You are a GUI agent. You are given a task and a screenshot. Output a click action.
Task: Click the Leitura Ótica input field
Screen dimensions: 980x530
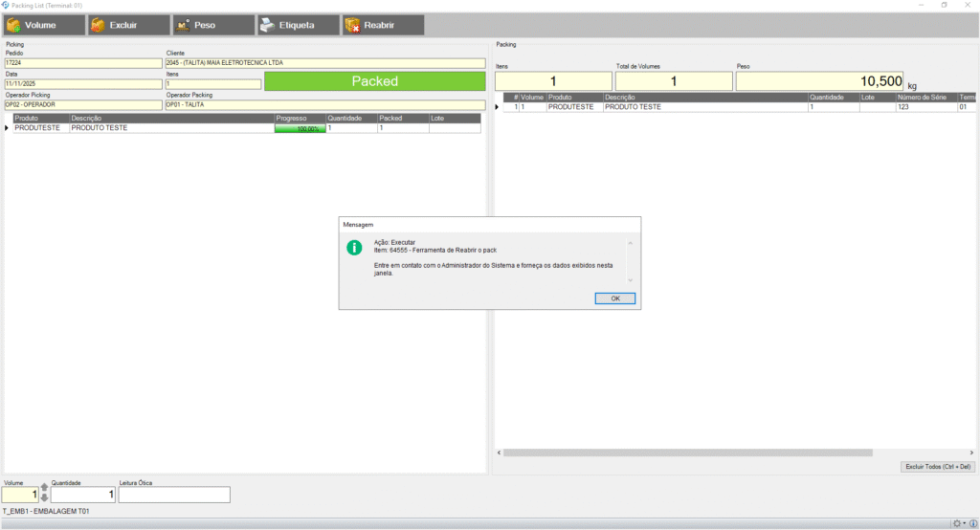tap(174, 495)
